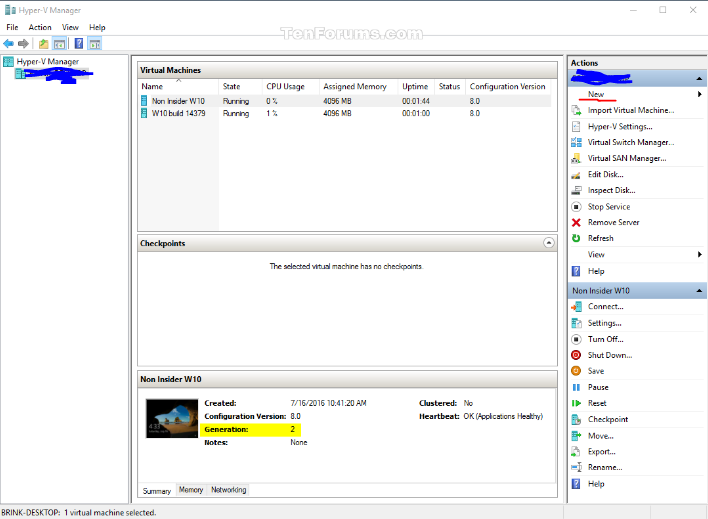
Task: Collapse the Non Insider W10 actions section
Action: [x=699, y=290]
